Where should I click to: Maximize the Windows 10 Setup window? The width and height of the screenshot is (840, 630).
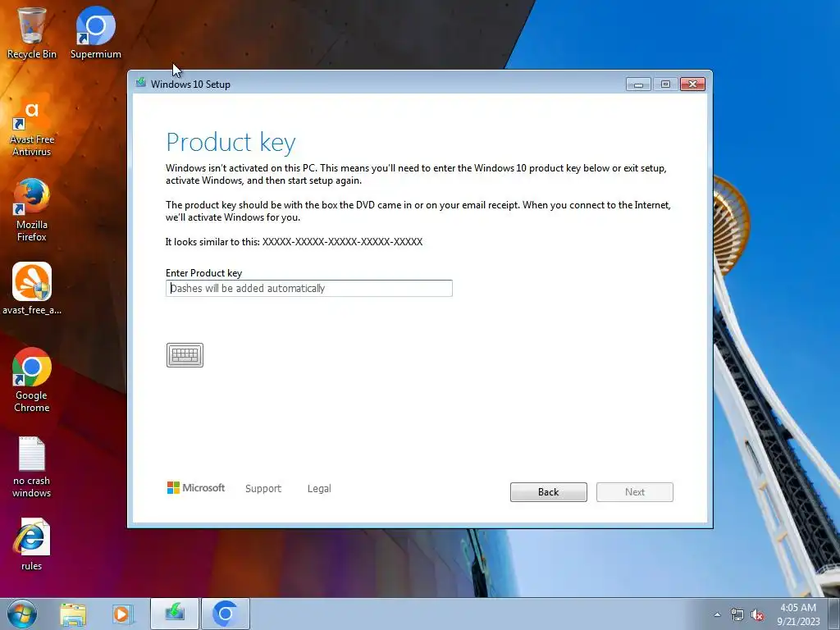coord(665,84)
